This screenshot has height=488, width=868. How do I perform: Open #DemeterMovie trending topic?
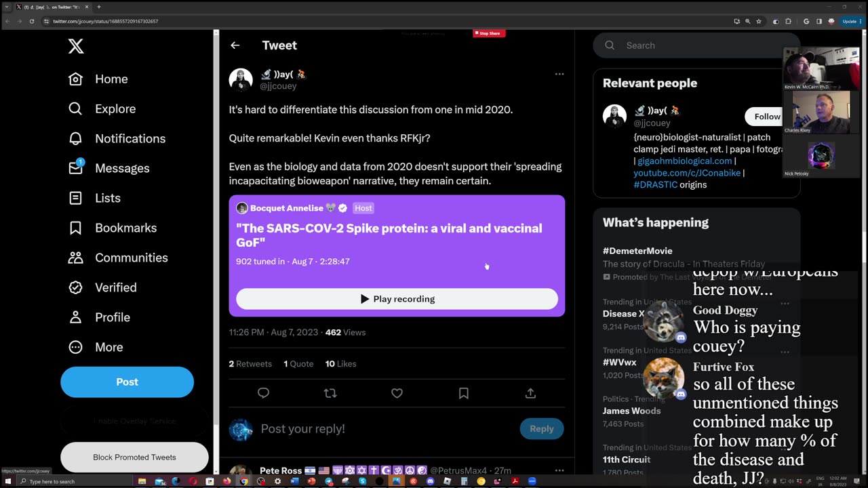[x=637, y=251]
